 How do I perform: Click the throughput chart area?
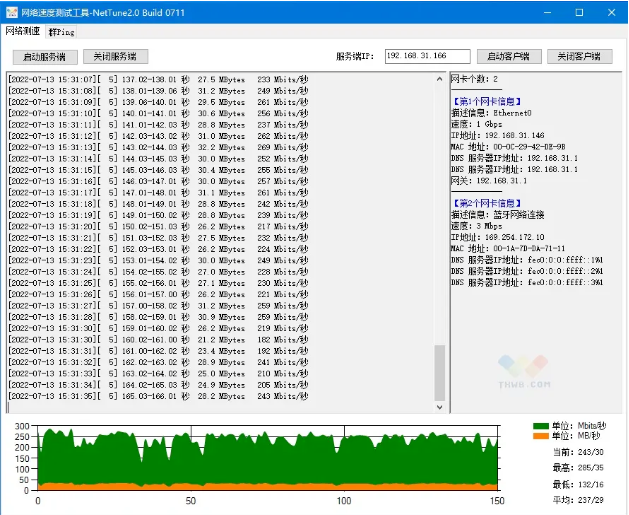[268, 458]
